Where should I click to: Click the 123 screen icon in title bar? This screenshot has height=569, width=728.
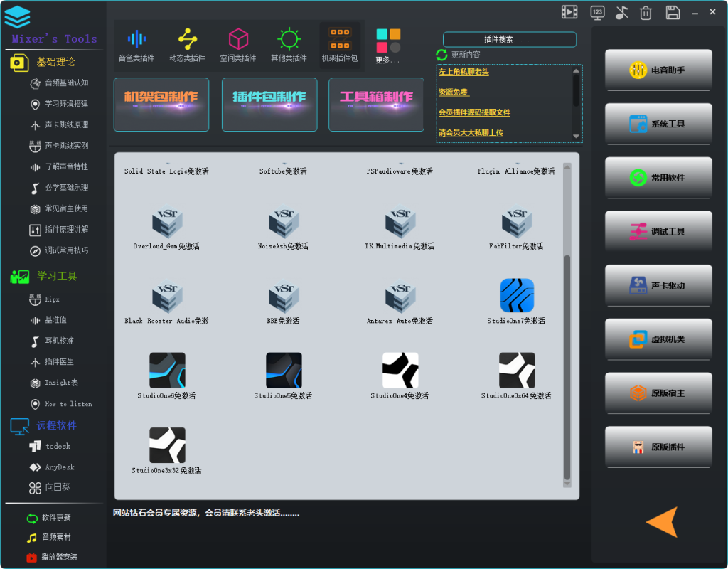coord(597,13)
